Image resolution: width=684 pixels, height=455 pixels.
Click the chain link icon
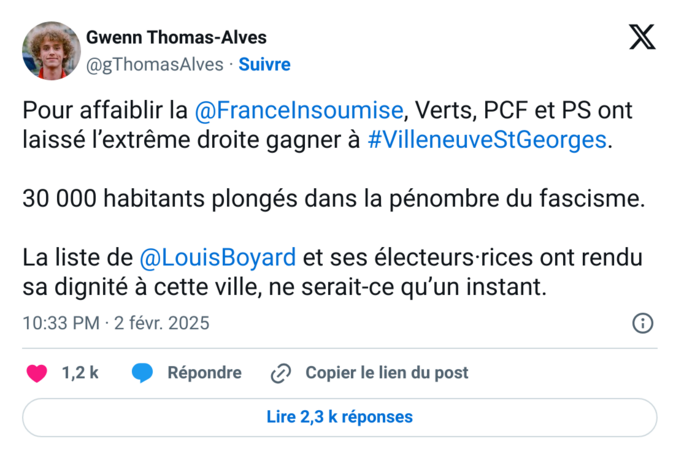pos(281,373)
